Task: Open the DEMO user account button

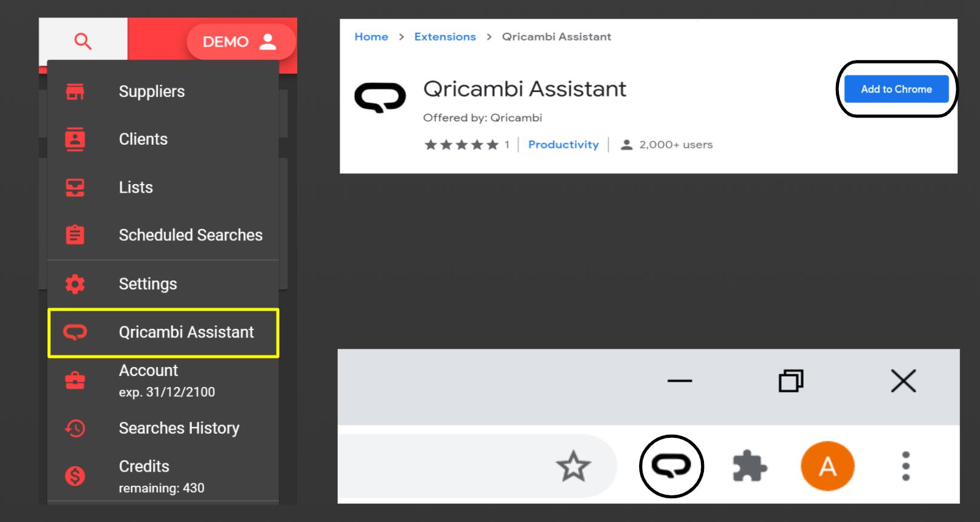Action: pyautogui.click(x=241, y=42)
